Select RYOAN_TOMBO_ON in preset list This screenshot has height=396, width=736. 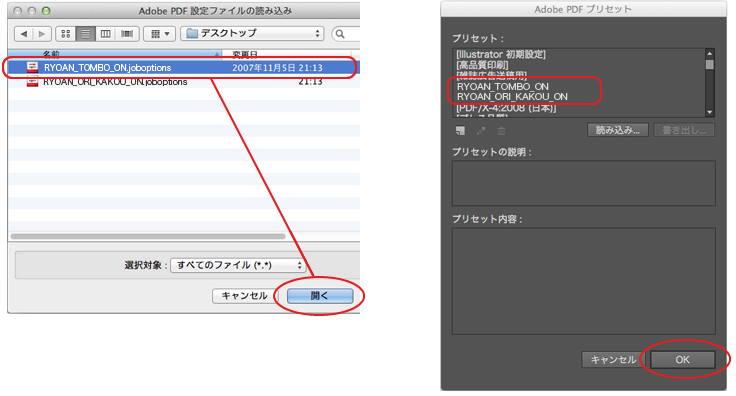[x=503, y=86]
